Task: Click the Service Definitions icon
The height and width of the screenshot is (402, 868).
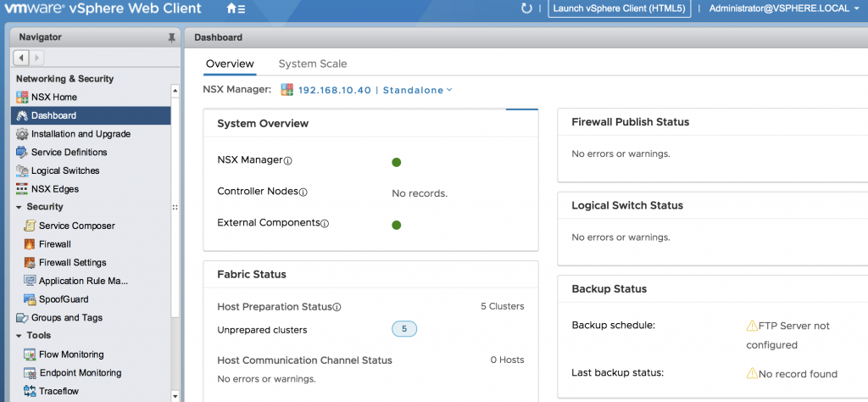Action: 22,153
